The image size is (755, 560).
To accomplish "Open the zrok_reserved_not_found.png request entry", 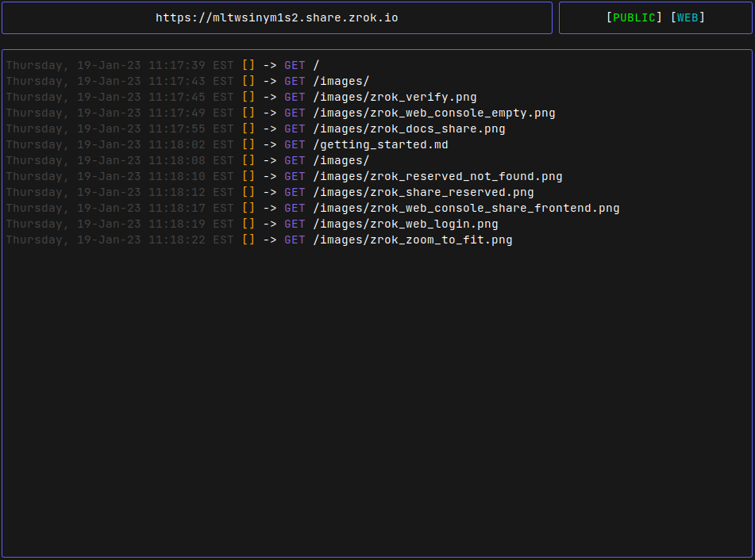I will [438, 176].
